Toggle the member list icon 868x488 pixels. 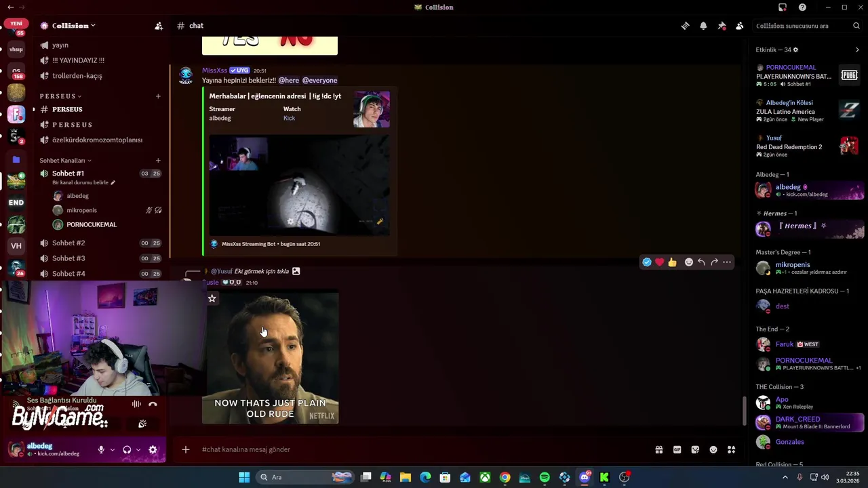tap(739, 26)
